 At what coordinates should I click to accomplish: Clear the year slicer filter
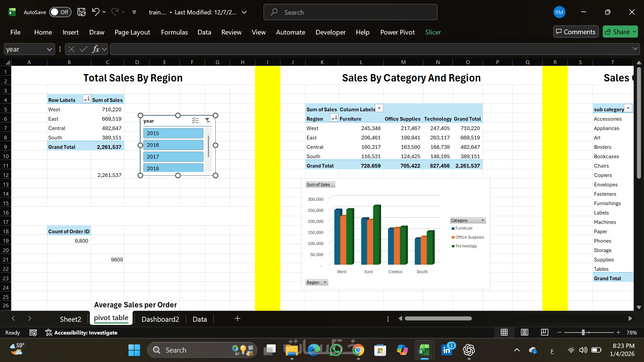tap(208, 121)
